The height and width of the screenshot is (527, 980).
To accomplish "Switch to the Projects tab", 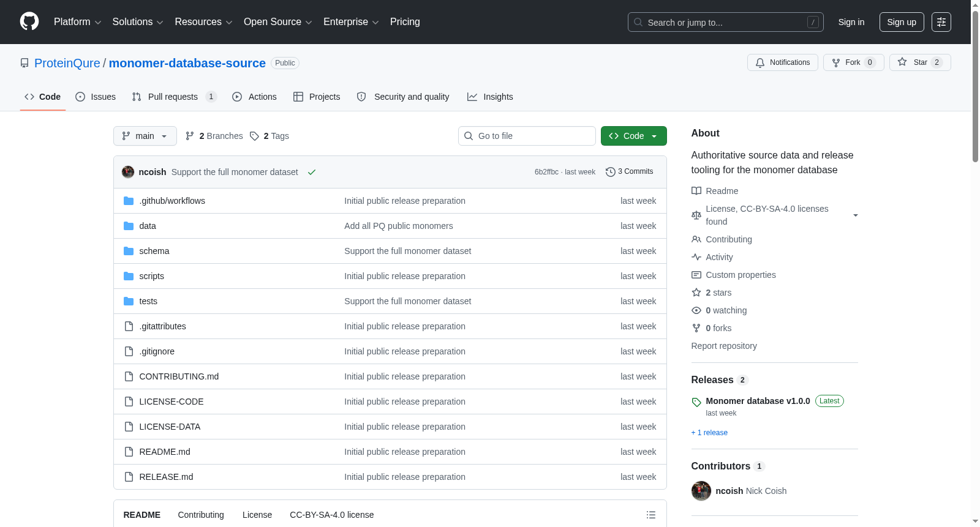I will tap(317, 97).
